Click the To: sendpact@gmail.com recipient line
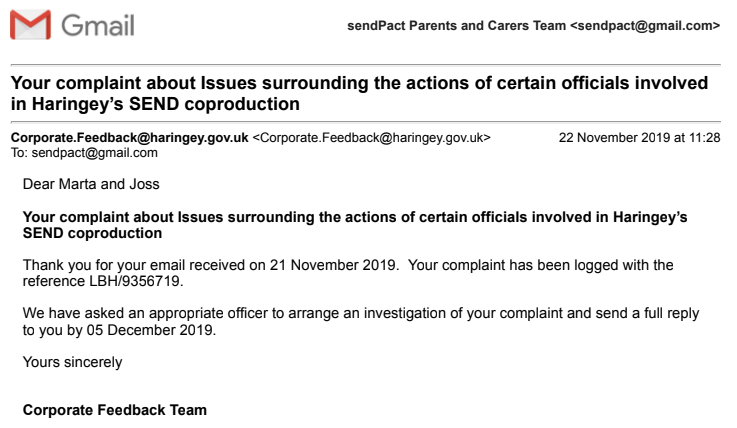Viewport: 737px width, 428px height. click(83, 153)
